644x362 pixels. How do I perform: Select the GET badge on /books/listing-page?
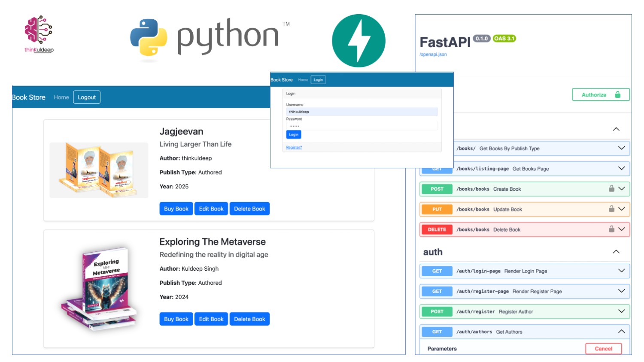pyautogui.click(x=437, y=169)
